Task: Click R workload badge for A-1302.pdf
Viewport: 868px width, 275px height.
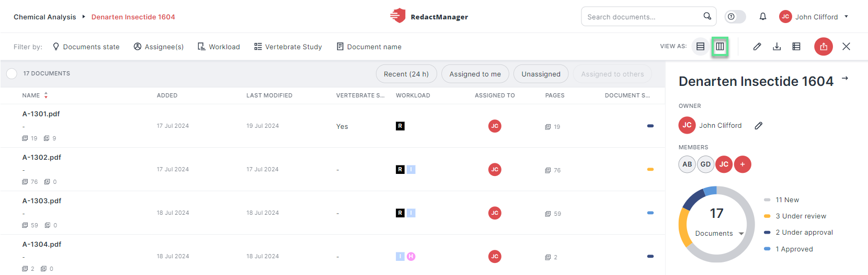Action: click(x=400, y=169)
